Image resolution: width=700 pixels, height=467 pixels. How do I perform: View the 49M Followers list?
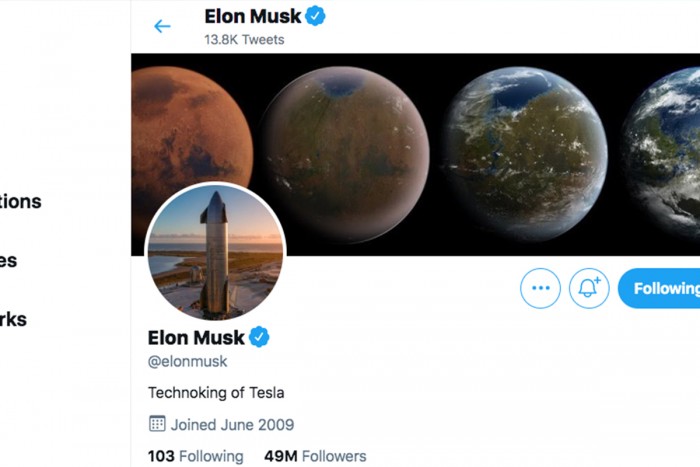tap(315, 456)
